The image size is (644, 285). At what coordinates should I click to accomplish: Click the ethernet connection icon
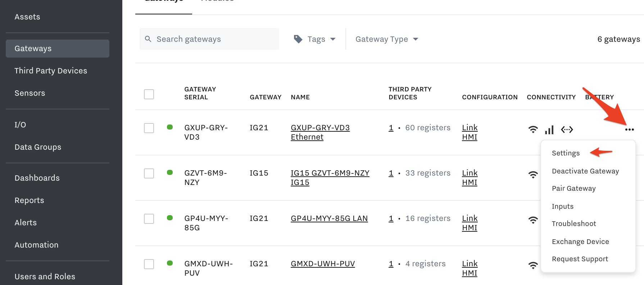point(567,130)
